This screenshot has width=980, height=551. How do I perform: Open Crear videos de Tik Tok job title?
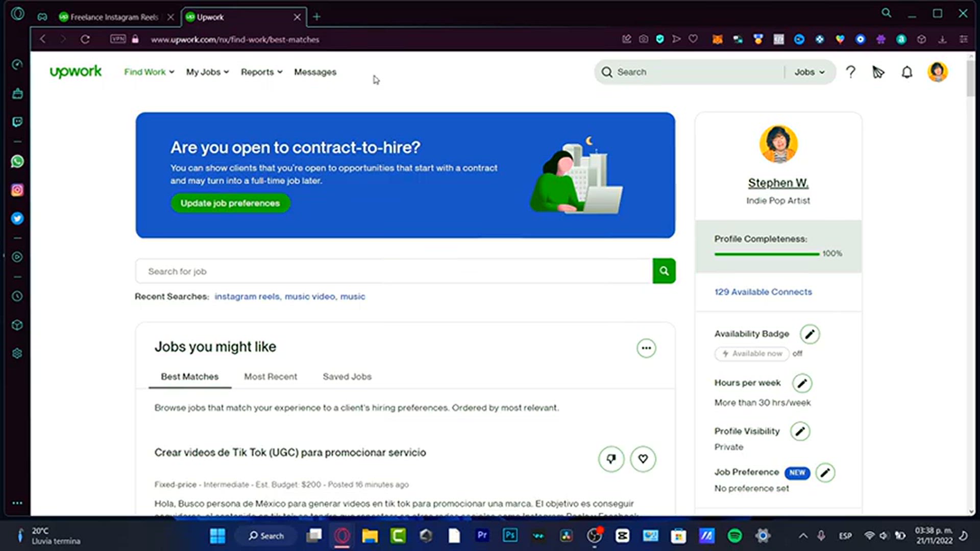pos(290,453)
